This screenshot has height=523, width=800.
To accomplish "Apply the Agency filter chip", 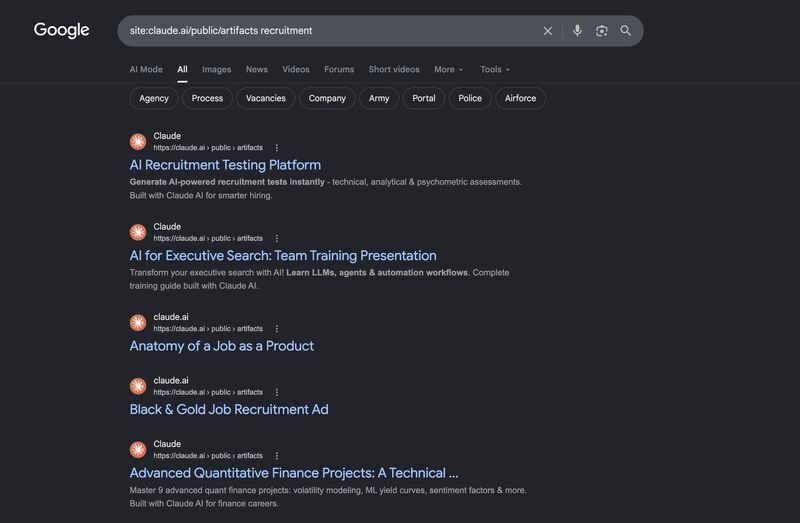I will coord(154,98).
